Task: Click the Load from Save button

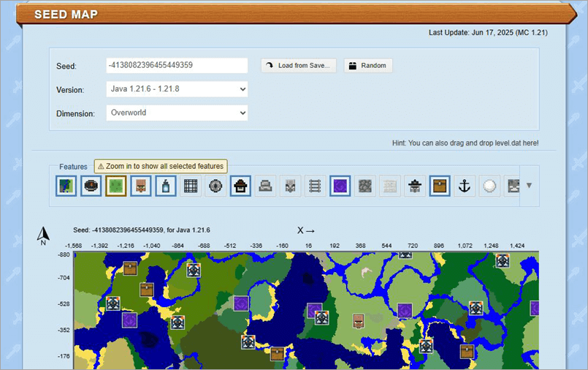Action: click(x=299, y=66)
